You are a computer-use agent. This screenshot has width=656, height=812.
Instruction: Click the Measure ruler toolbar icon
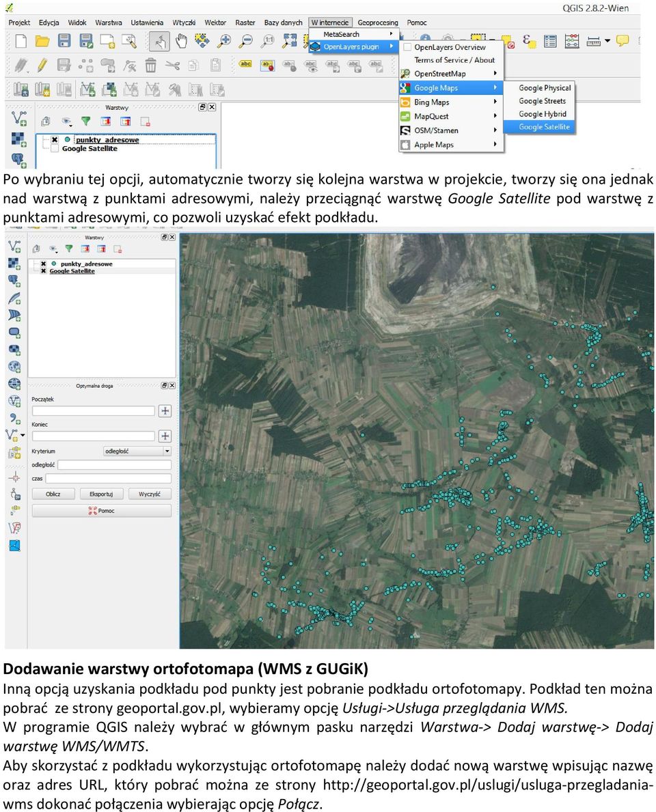coord(593,41)
